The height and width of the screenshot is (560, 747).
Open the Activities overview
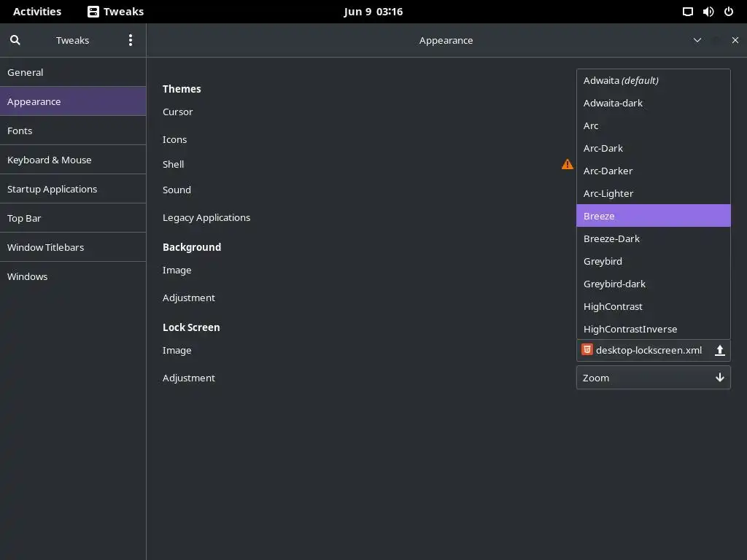point(37,12)
